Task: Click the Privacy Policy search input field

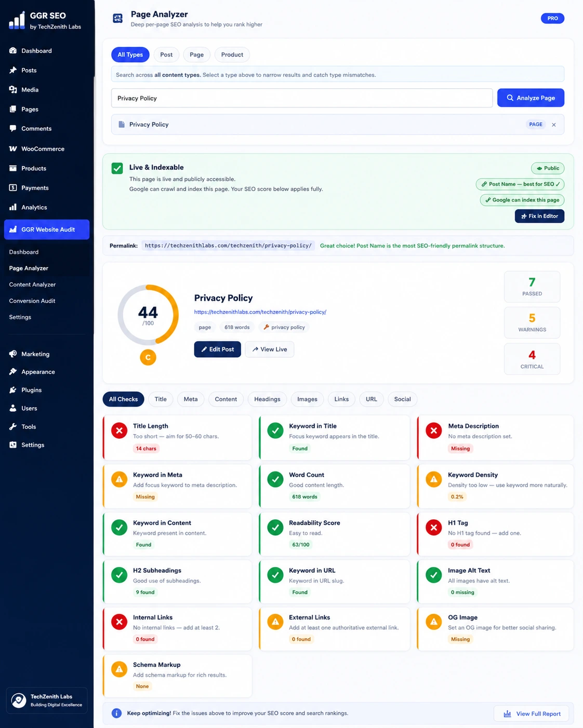Action: (302, 98)
